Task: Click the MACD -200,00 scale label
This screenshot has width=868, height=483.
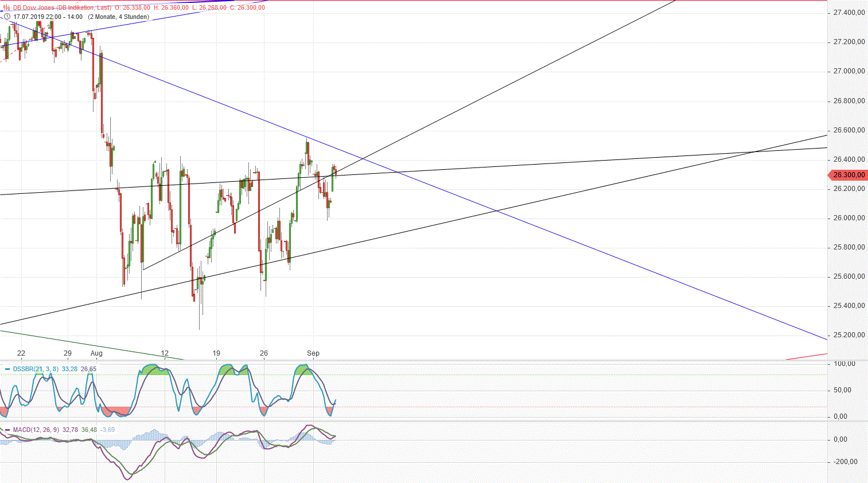Action: 846,462
